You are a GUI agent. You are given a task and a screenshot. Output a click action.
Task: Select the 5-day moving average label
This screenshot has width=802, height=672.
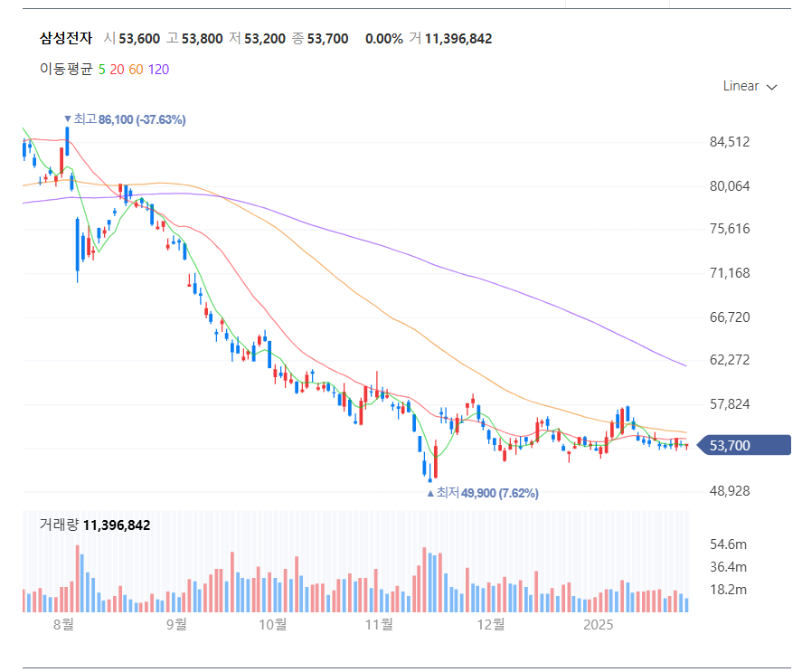[102, 70]
